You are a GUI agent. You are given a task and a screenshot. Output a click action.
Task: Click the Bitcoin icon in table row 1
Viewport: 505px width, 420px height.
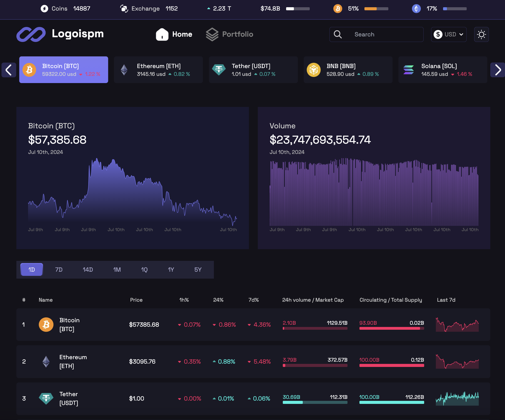(46, 324)
